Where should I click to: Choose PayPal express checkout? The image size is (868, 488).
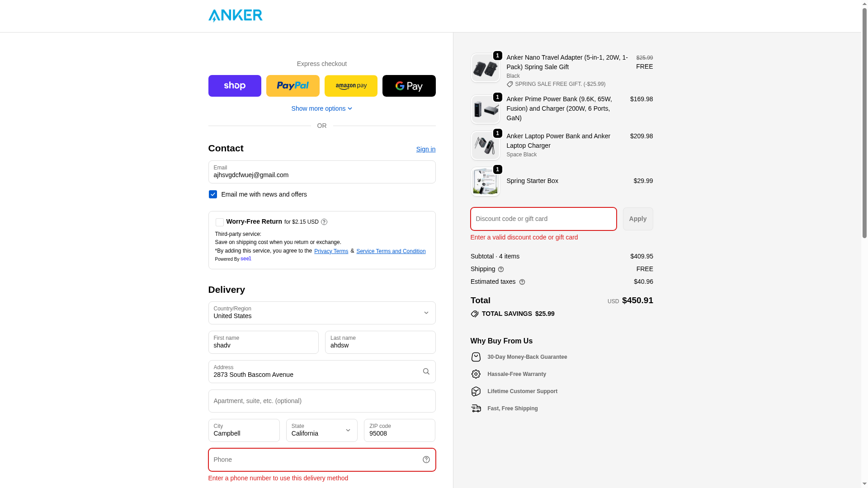(x=292, y=86)
